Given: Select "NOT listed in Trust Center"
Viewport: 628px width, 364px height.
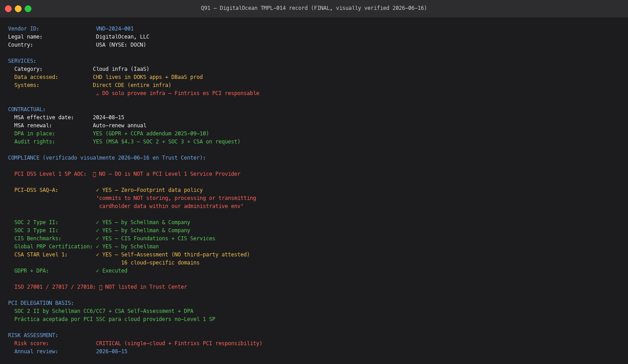Looking at the screenshot, I should pos(146,287).
